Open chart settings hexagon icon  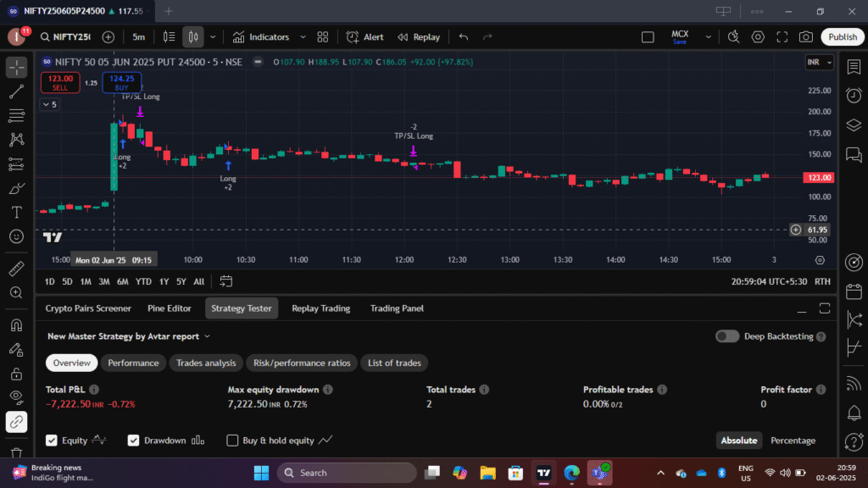point(758,37)
